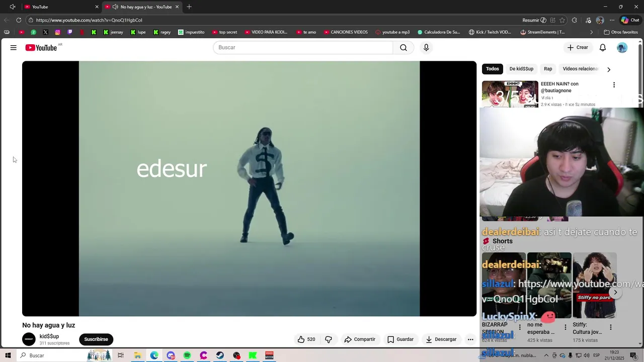The height and width of the screenshot is (362, 644).
Task: Click the address bar URL
Action: point(89,20)
